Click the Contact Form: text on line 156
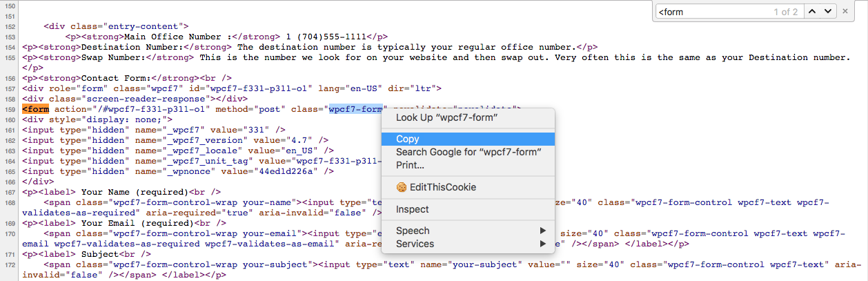 pos(117,78)
